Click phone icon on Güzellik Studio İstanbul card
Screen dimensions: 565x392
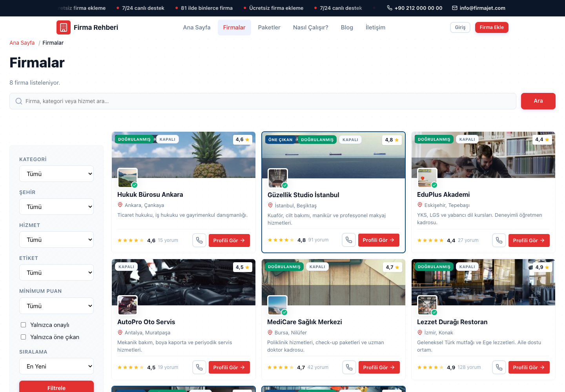[x=349, y=240]
